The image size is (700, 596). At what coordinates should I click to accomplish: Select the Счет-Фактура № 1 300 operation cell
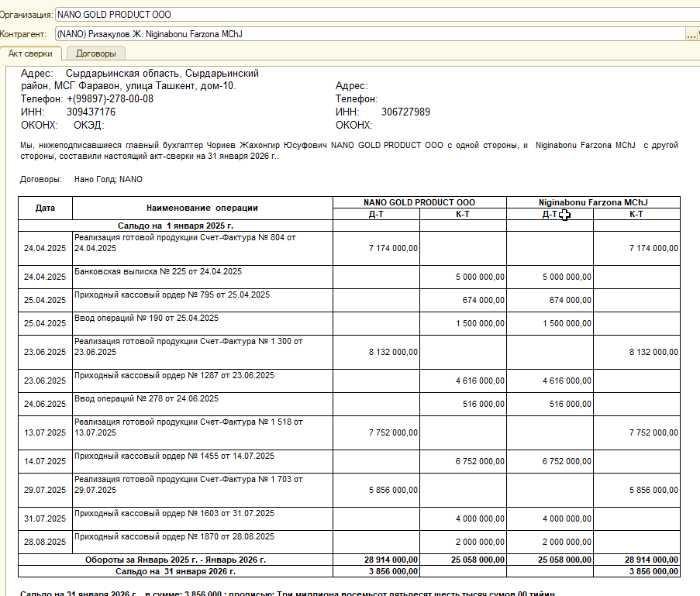click(x=202, y=352)
